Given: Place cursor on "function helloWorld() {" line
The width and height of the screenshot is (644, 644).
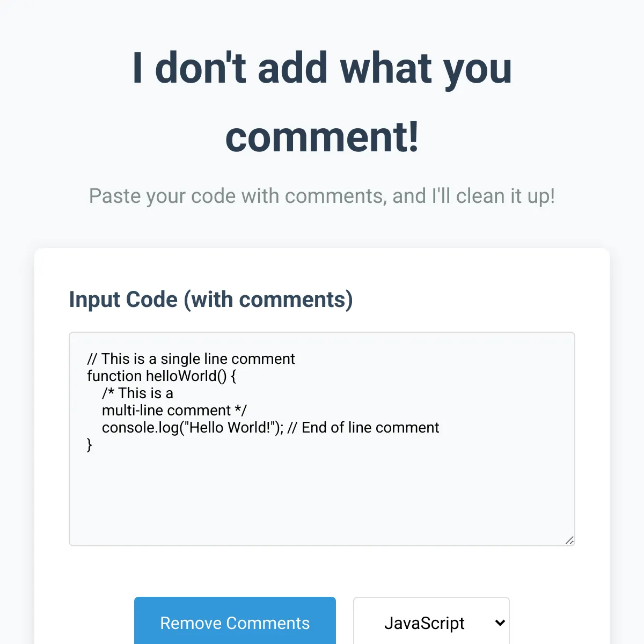Looking at the screenshot, I should point(161,376).
